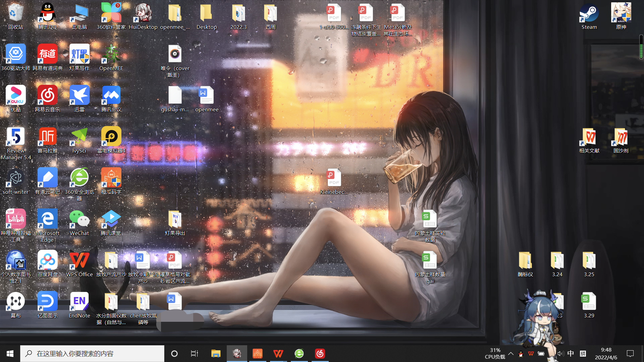Open the Recycle Bin (回收站) icon
Viewport: 644px width, 362px height.
point(15,16)
